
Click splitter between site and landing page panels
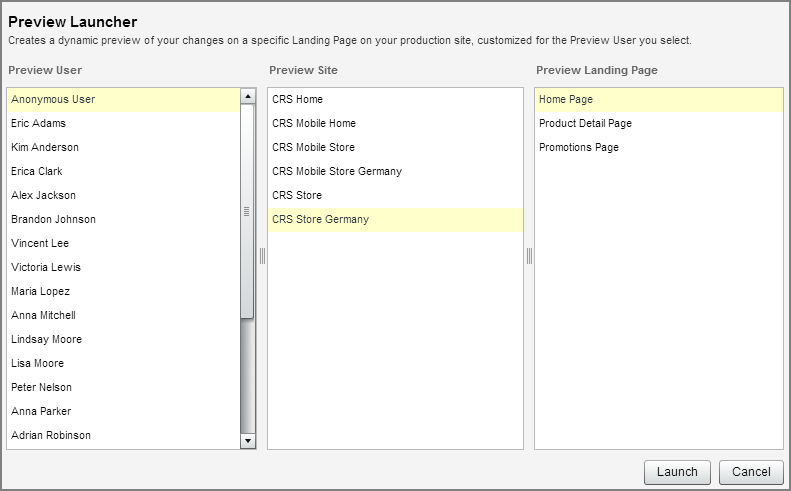529,256
